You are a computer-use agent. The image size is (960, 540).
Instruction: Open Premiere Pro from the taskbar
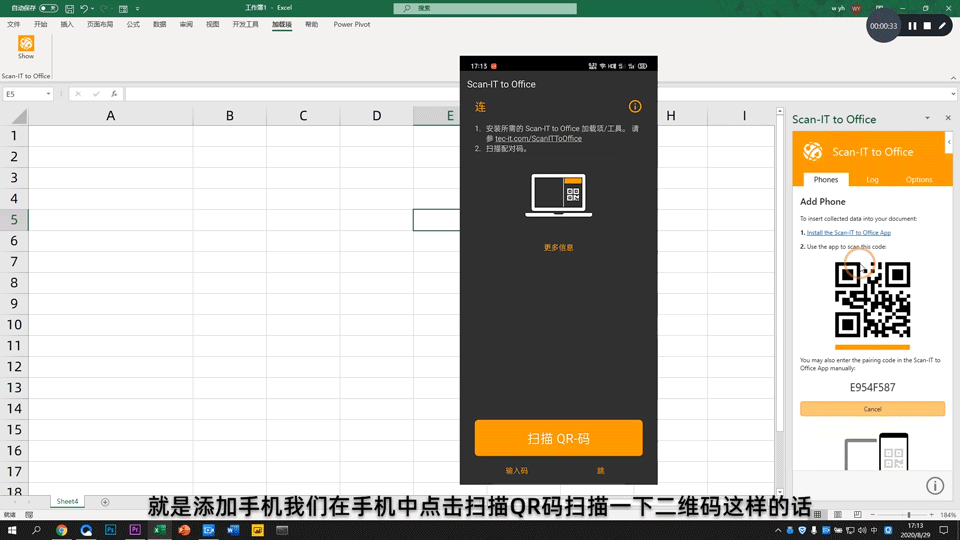click(x=135, y=530)
